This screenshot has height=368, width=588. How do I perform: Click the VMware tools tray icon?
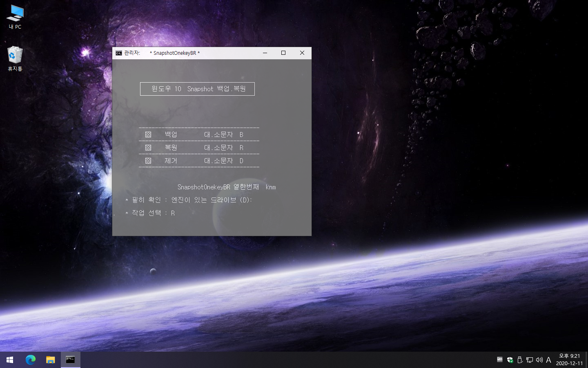(500, 360)
